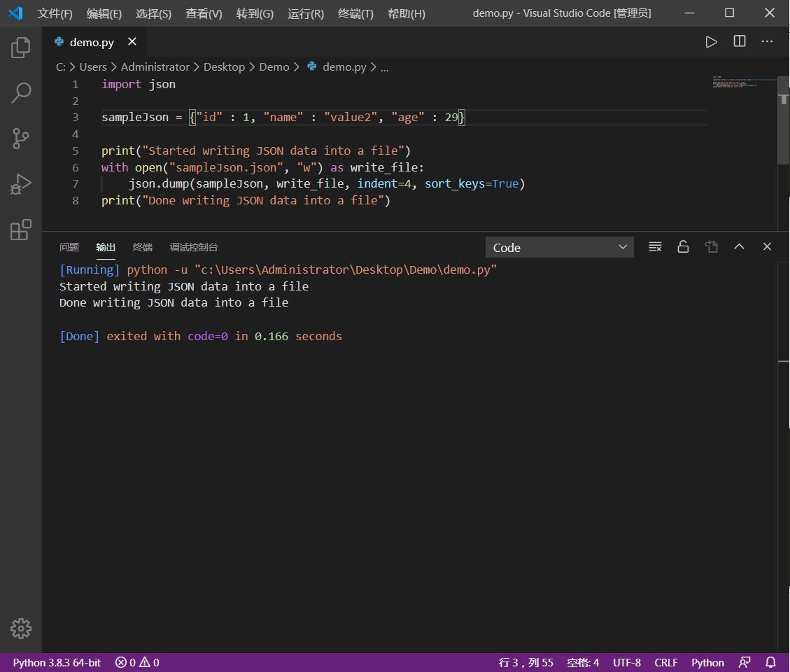
Task: Open the Tweet Feedback icon in status bar
Action: coord(745,662)
